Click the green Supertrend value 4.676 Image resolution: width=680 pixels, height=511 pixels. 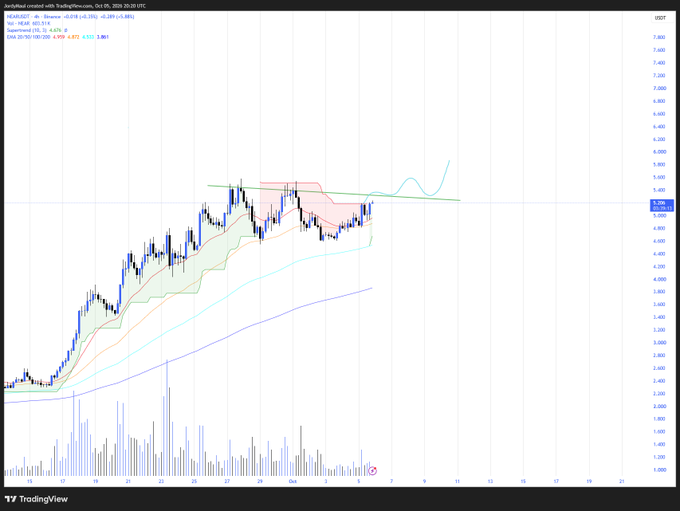tap(55, 30)
